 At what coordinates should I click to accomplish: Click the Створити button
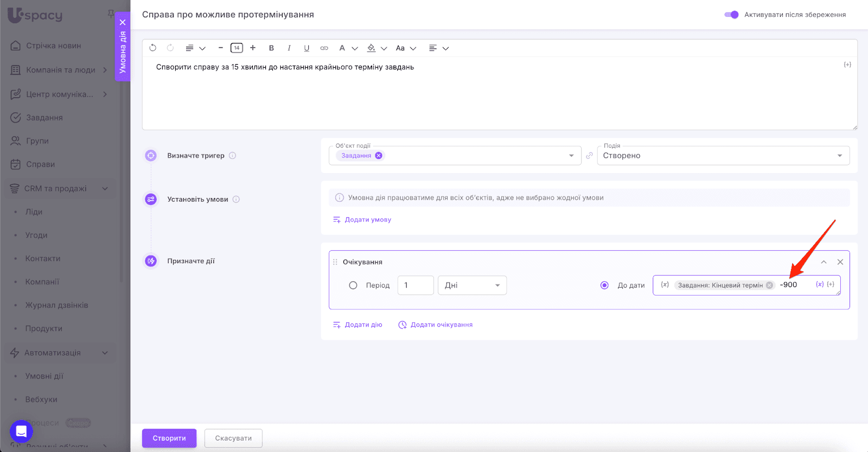pos(169,438)
